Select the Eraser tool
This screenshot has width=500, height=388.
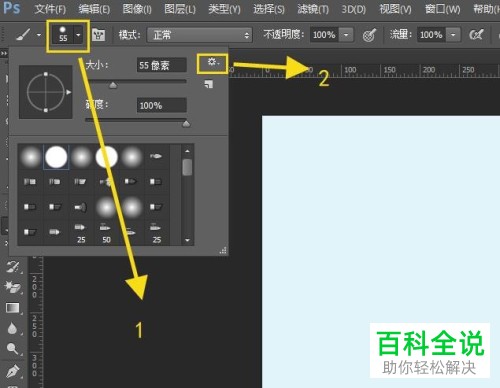(x=13, y=287)
